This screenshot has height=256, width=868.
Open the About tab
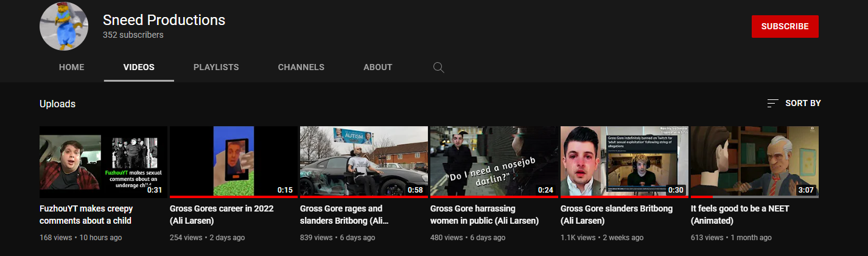point(378,67)
